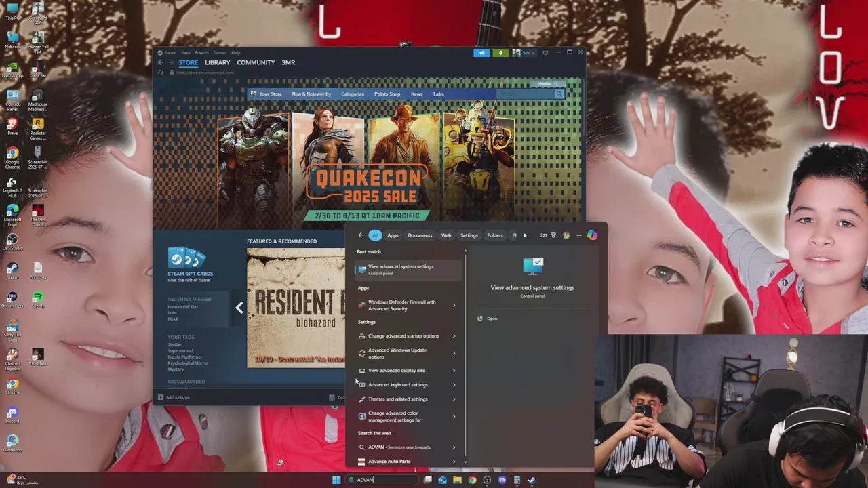Click the Steam taskbar icon
868x488 pixels.
tap(532, 480)
